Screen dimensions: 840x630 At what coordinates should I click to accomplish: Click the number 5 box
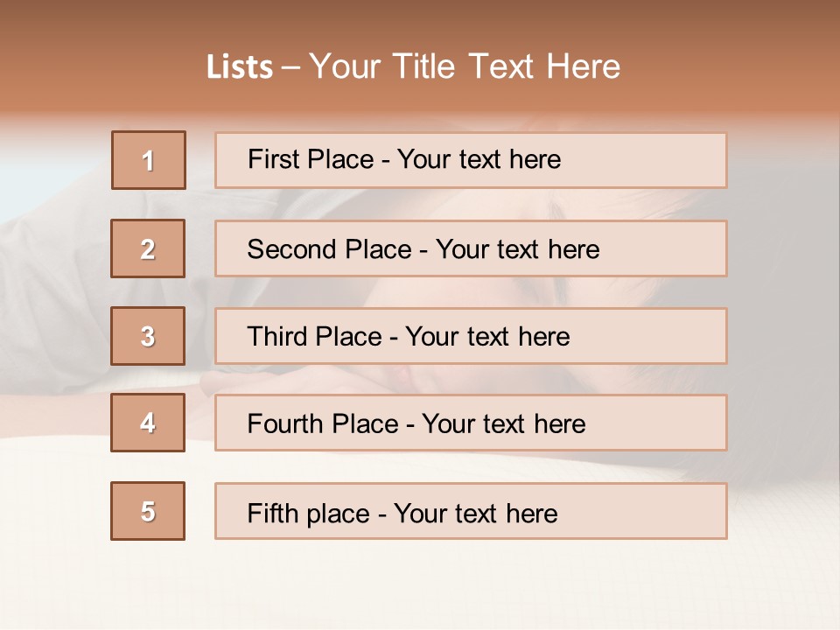click(148, 511)
